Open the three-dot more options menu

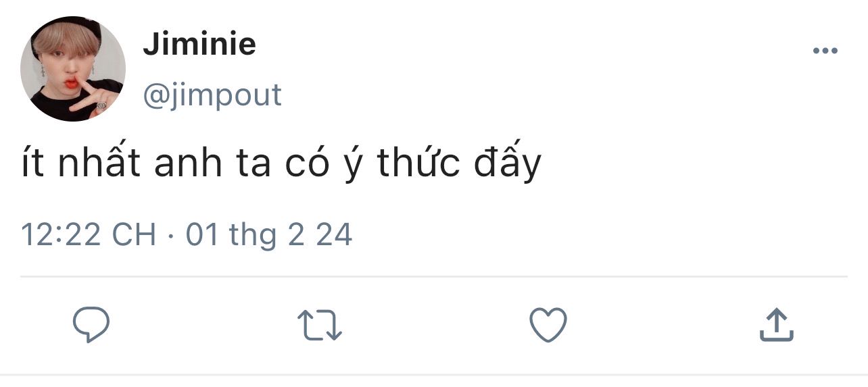tap(825, 51)
